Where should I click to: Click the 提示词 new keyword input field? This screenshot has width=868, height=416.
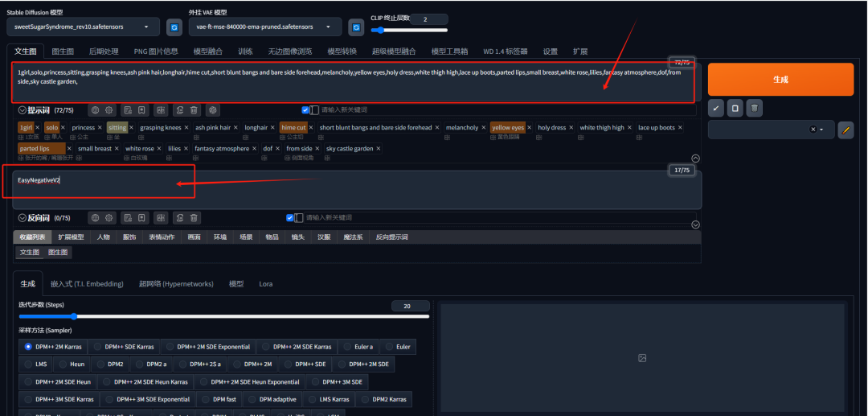point(506,109)
